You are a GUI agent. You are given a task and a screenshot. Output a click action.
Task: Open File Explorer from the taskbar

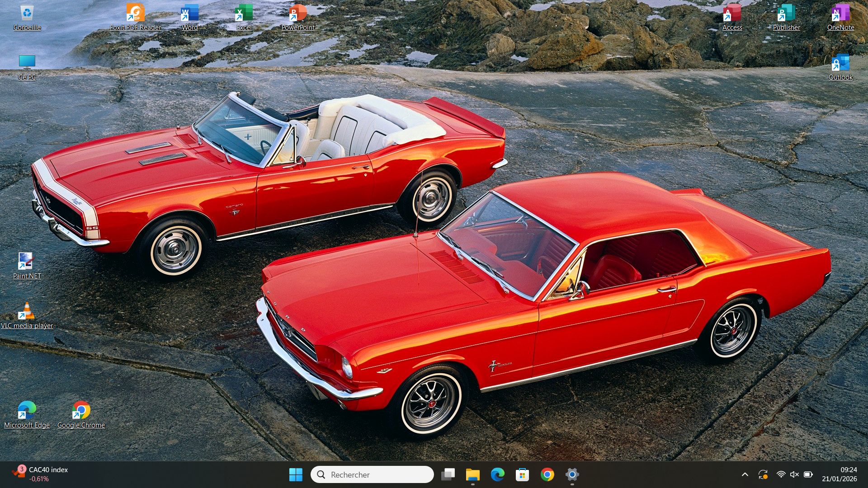[473, 474]
